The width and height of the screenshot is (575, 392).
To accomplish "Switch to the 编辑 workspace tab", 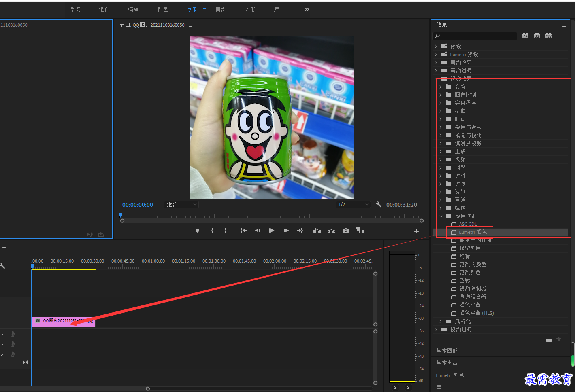I will [x=134, y=9].
